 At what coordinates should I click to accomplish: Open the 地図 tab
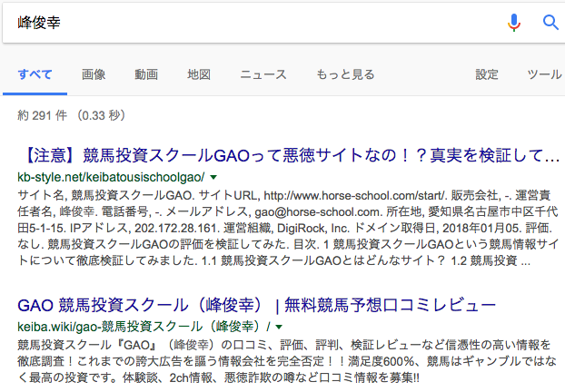[199, 74]
